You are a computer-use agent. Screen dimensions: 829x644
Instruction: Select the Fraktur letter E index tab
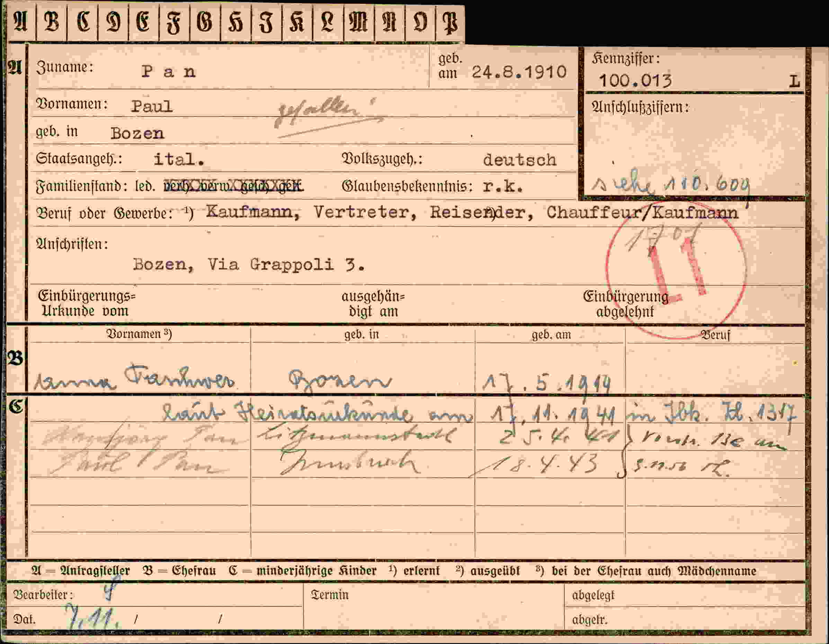tap(144, 22)
